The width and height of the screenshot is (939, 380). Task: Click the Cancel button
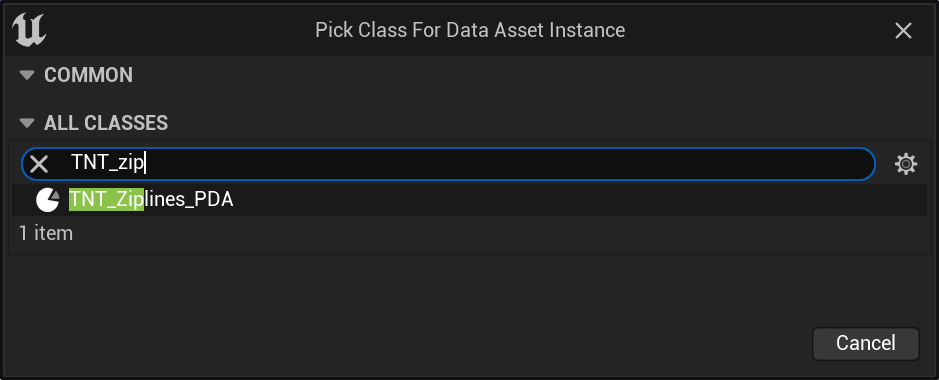pyautogui.click(x=865, y=343)
